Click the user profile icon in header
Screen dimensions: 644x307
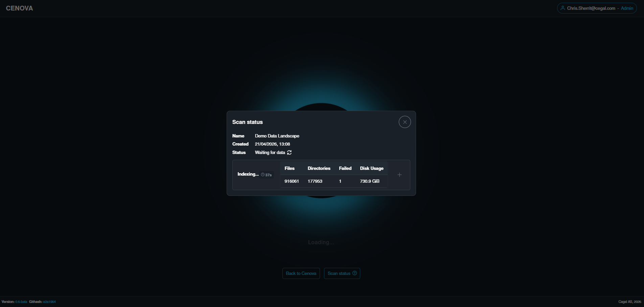click(x=563, y=8)
